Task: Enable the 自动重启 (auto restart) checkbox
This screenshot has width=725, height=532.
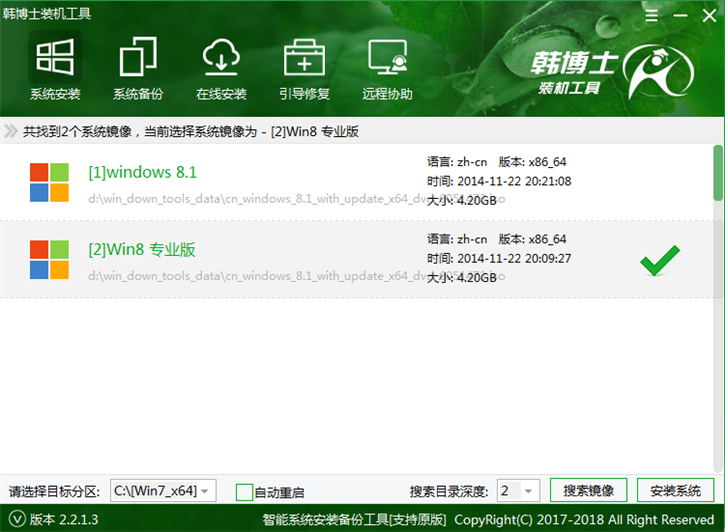Action: [244, 492]
